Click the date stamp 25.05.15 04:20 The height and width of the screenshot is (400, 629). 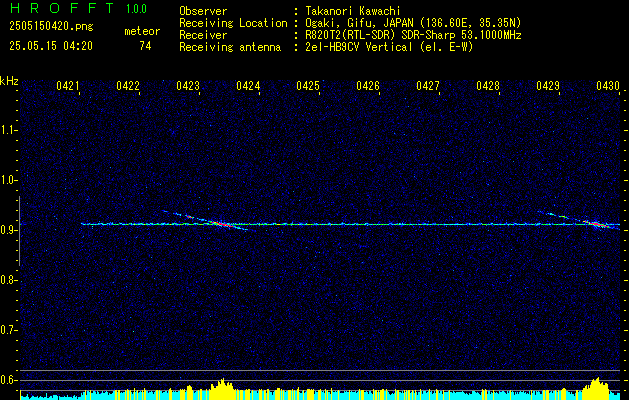pos(51,46)
